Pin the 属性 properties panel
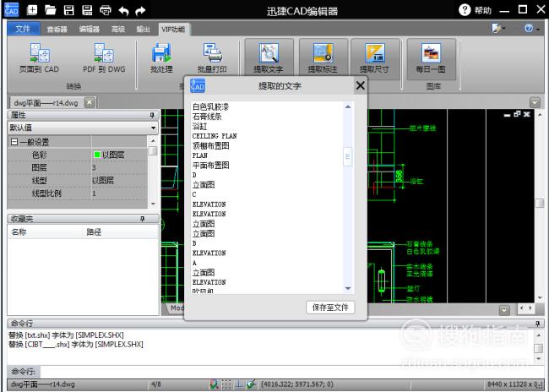This screenshot has width=549, height=392. [152, 115]
